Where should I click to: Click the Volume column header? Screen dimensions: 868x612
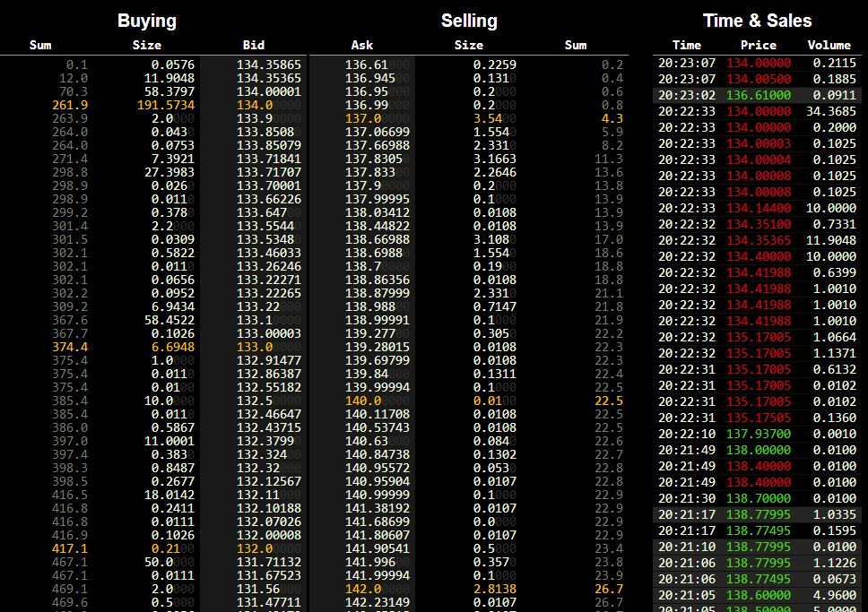click(x=829, y=46)
